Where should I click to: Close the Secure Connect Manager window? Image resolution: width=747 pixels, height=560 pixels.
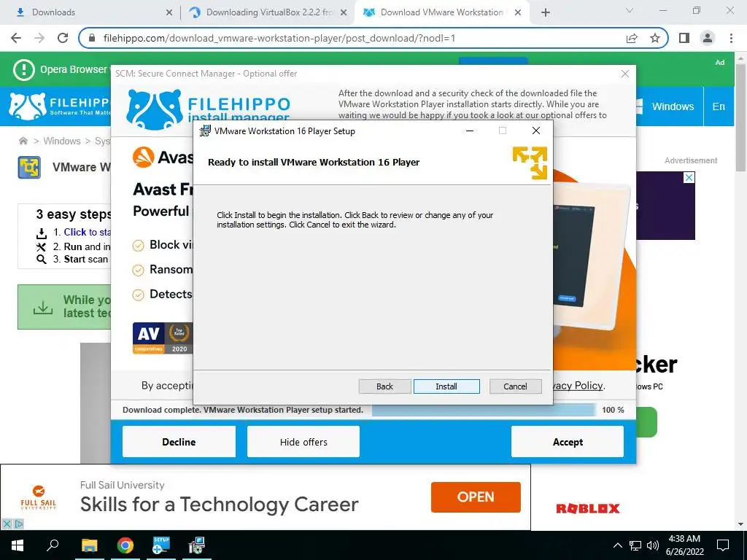(625, 74)
